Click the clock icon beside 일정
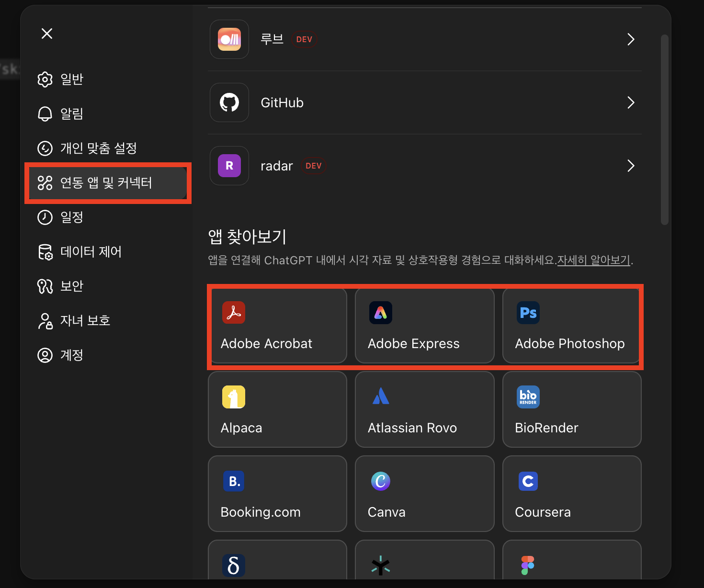Screen dimensions: 704x588 (45, 217)
